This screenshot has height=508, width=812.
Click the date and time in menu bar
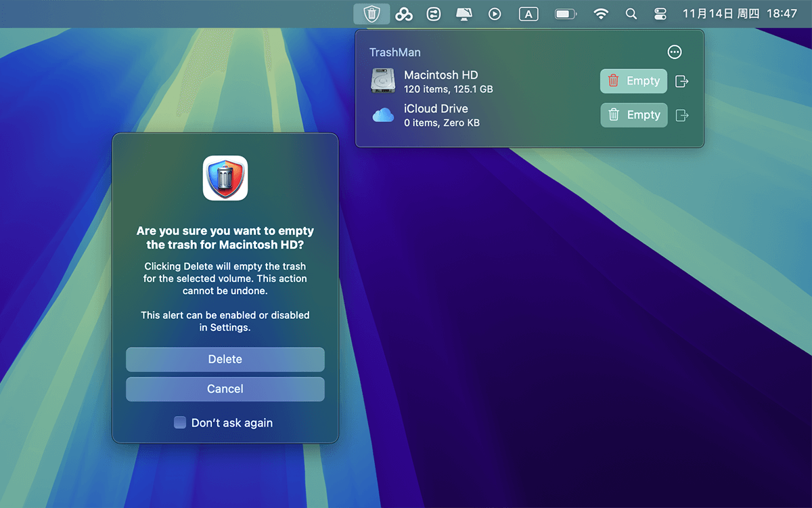pos(740,14)
